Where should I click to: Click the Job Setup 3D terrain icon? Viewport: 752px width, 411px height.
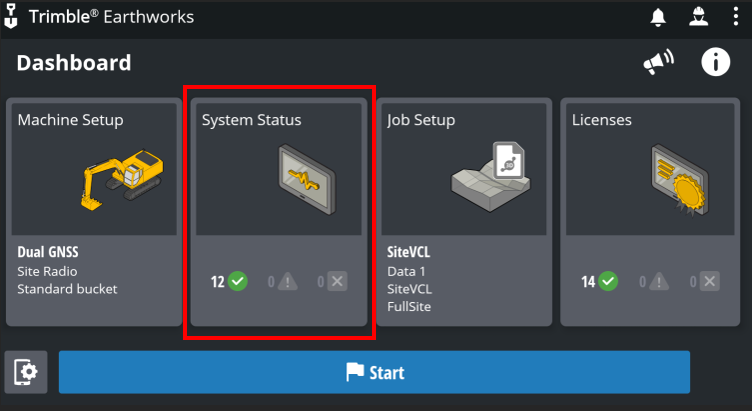click(x=491, y=176)
